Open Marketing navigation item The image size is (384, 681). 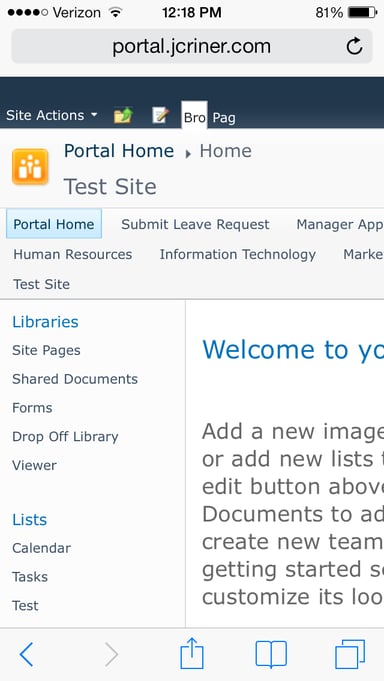(364, 254)
